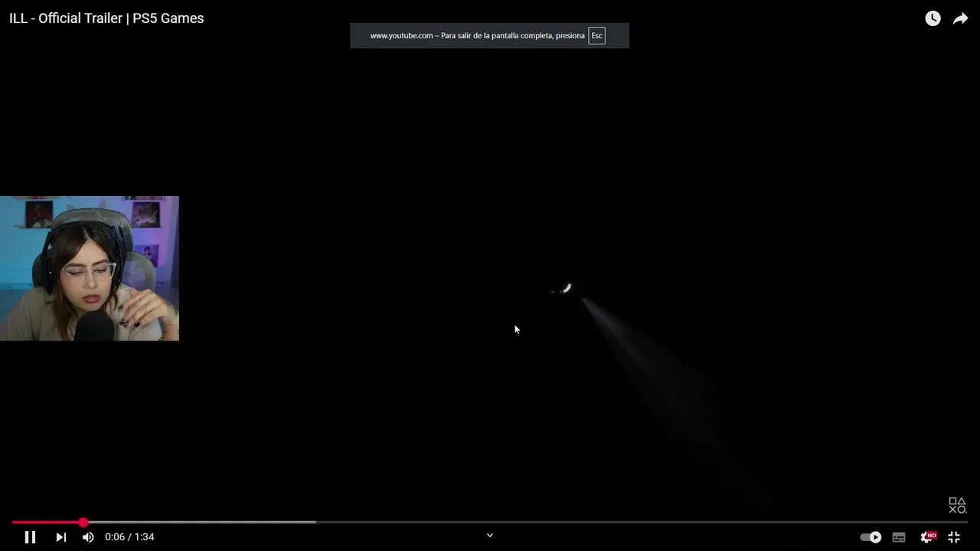The width and height of the screenshot is (980, 551).
Task: Click the www.youtube.com fullscreen notice
Action: [x=489, y=36]
